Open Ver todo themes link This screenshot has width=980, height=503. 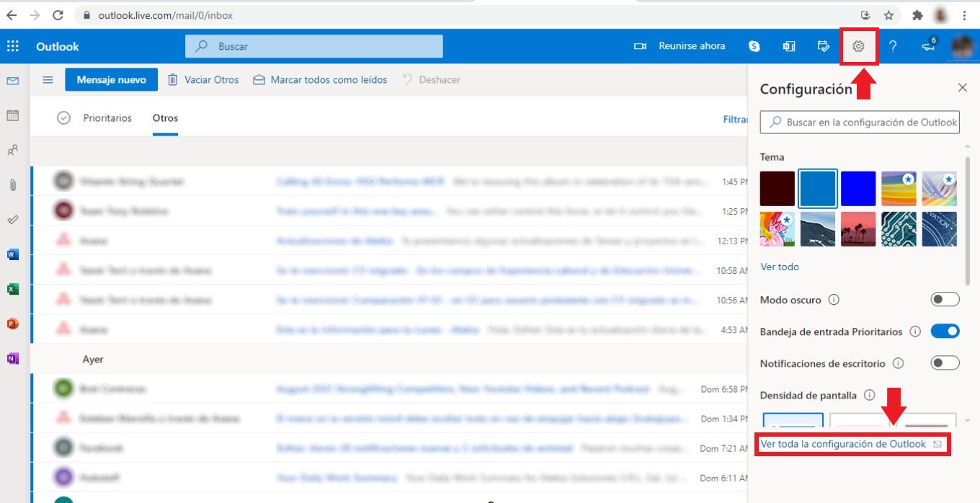pos(780,267)
